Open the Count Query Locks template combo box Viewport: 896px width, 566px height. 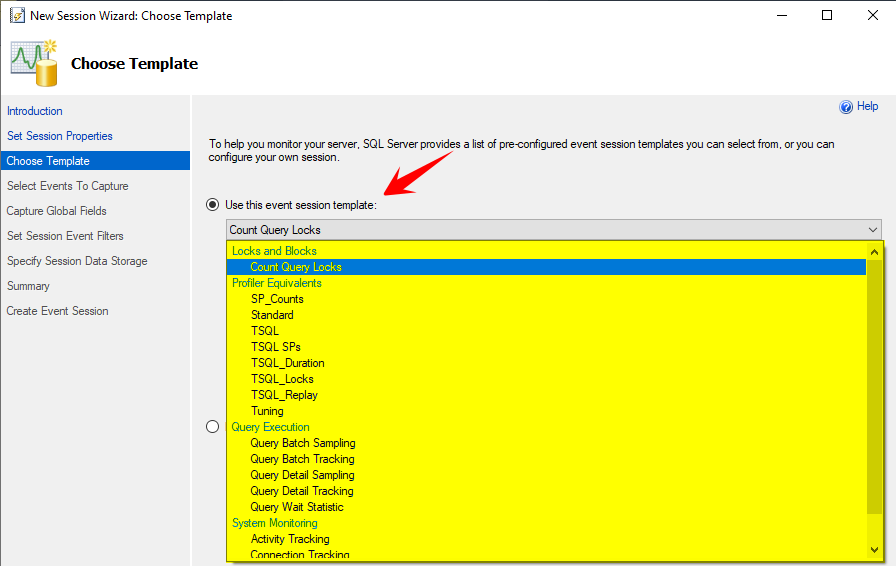click(x=553, y=230)
